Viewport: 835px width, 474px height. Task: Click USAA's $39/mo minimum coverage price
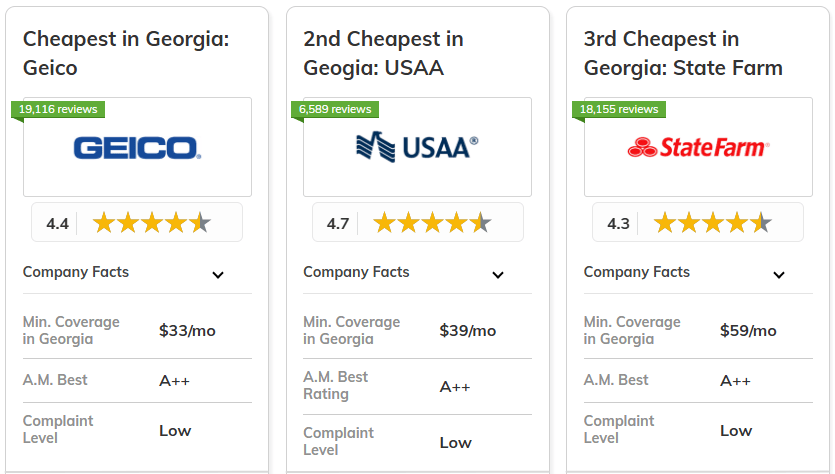[x=467, y=330]
